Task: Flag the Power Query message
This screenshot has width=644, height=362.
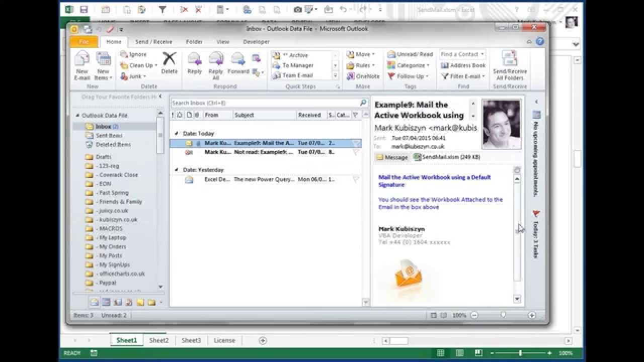Action: coord(355,179)
